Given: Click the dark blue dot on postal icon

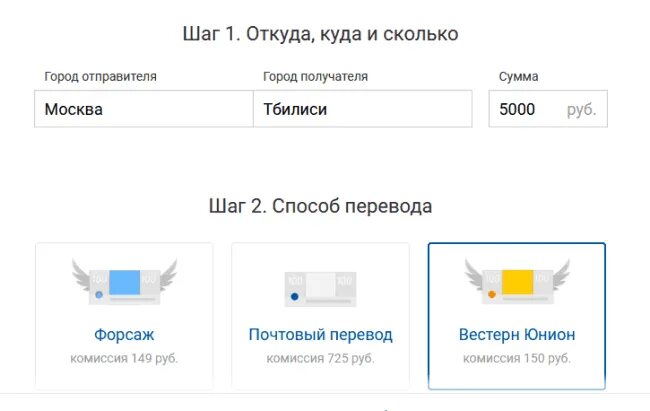Looking at the screenshot, I should tap(295, 297).
